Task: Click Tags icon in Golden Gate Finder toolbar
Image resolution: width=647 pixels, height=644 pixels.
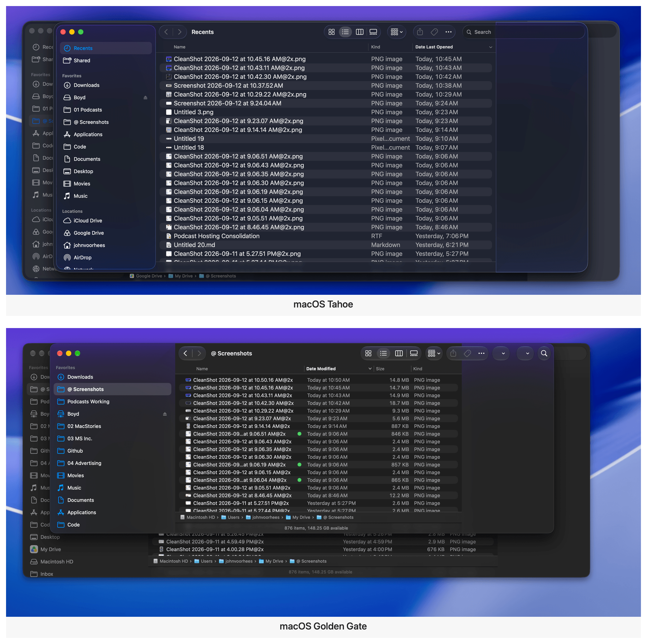Action: [467, 353]
